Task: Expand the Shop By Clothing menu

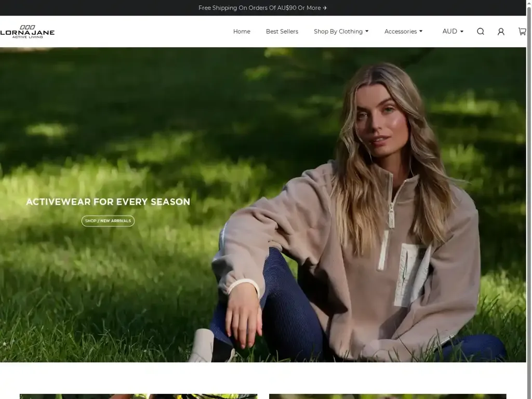Action: coord(338,32)
